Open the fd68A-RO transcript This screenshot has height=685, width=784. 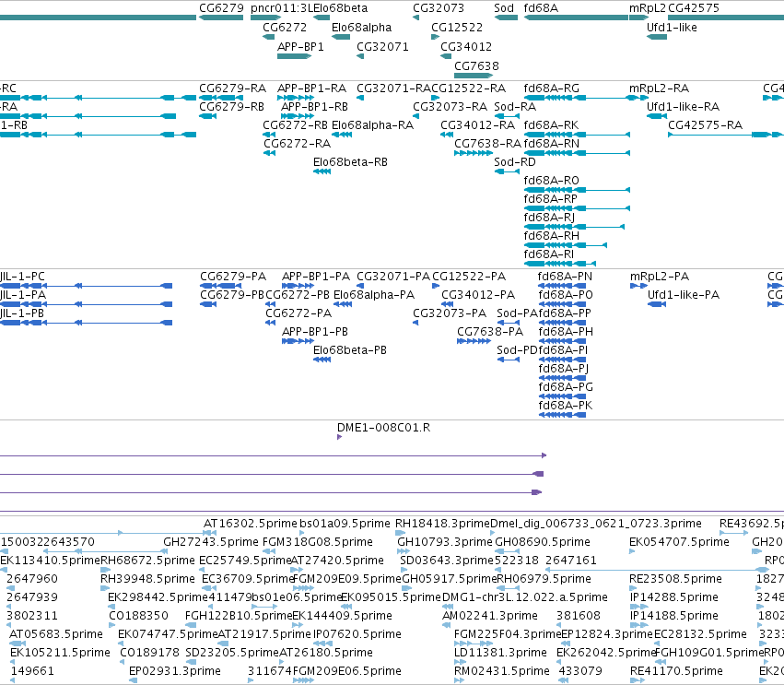(x=577, y=190)
